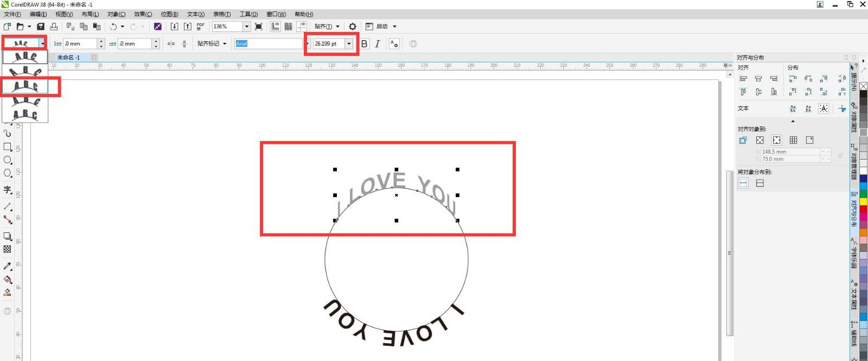This screenshot has width=868, height=361.
Task: Open the Options gear icon
Action: click(x=353, y=27)
